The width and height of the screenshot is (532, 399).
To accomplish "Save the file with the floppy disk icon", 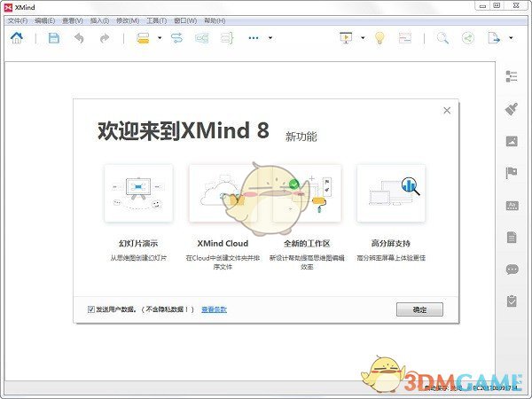I will tap(54, 37).
